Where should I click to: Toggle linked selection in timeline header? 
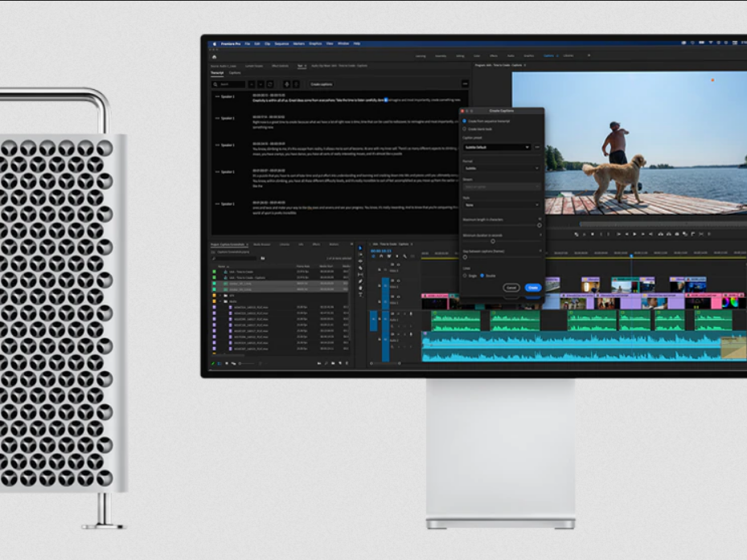(388, 256)
